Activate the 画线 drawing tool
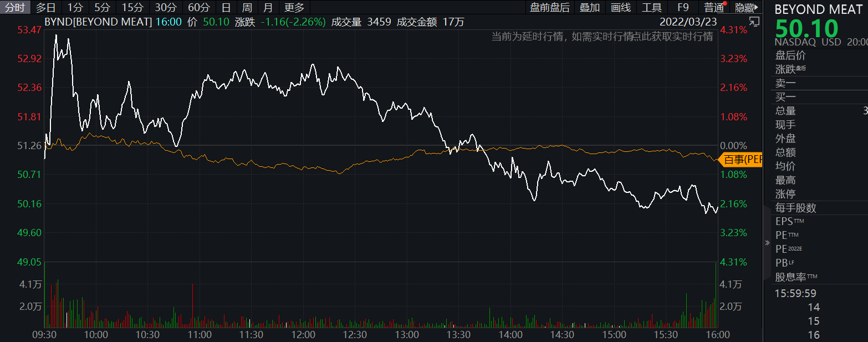 click(x=621, y=7)
